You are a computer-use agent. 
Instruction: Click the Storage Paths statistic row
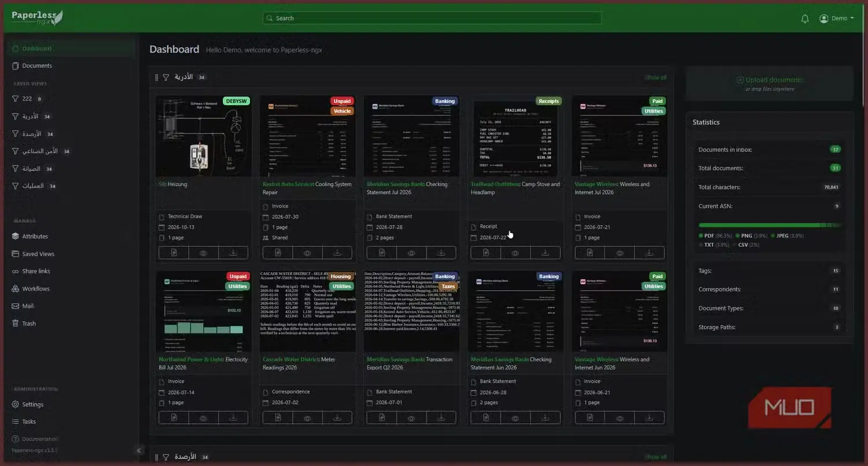pos(770,327)
